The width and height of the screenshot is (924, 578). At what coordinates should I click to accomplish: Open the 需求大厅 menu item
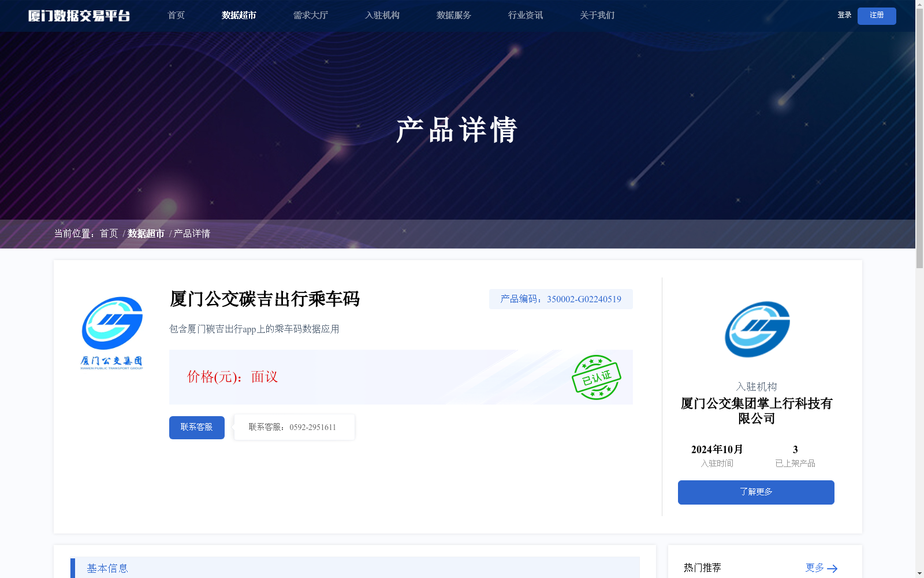coord(311,16)
